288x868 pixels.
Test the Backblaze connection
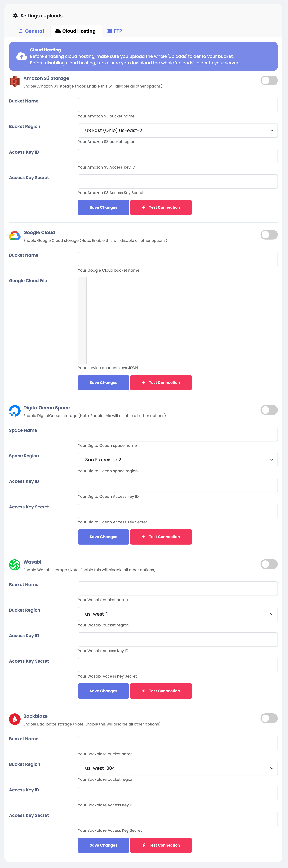pos(161,845)
